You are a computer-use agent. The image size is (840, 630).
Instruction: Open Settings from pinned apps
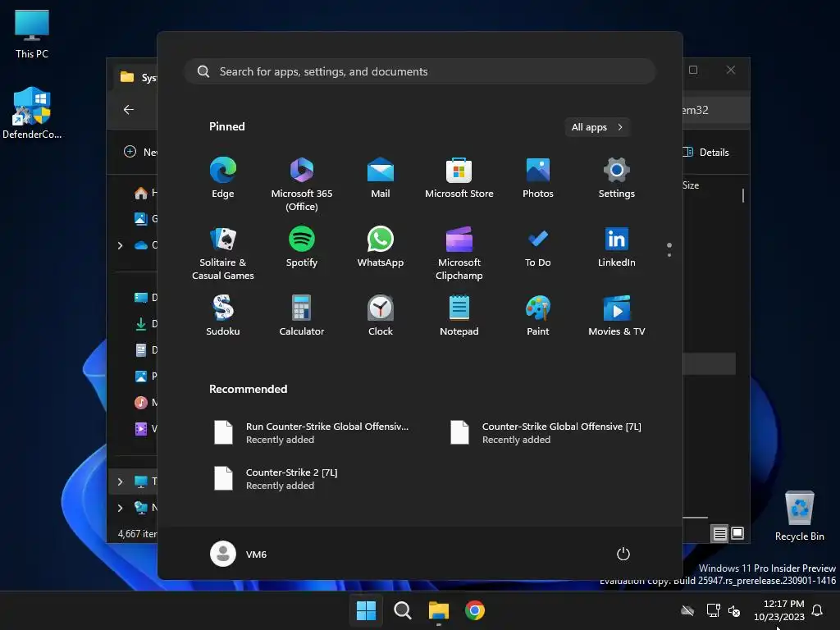pyautogui.click(x=617, y=178)
